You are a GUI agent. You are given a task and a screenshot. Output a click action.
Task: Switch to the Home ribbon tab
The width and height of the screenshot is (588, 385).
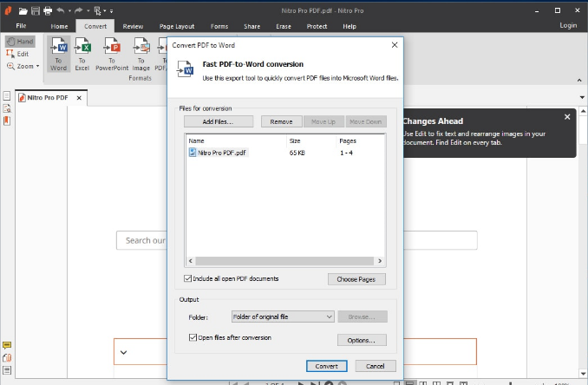[59, 26]
